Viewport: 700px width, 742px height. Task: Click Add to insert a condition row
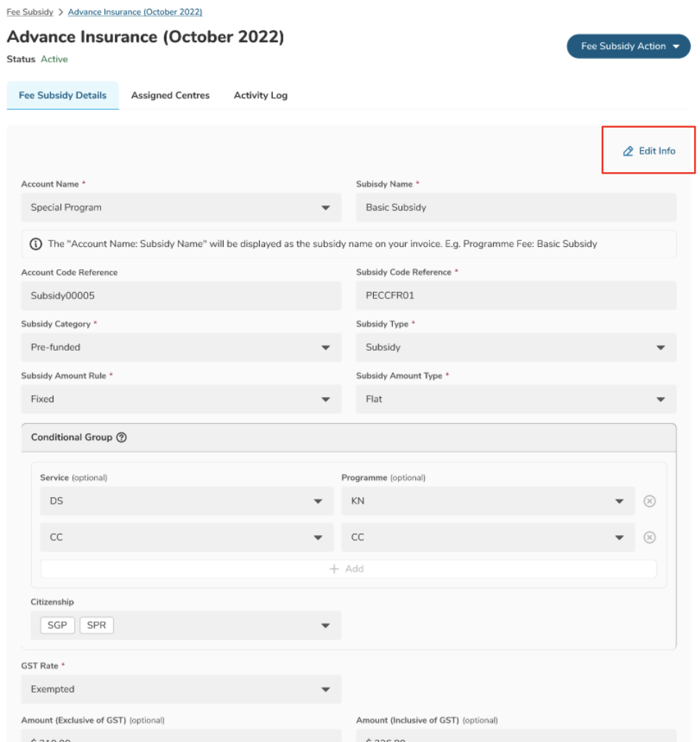pos(348,569)
